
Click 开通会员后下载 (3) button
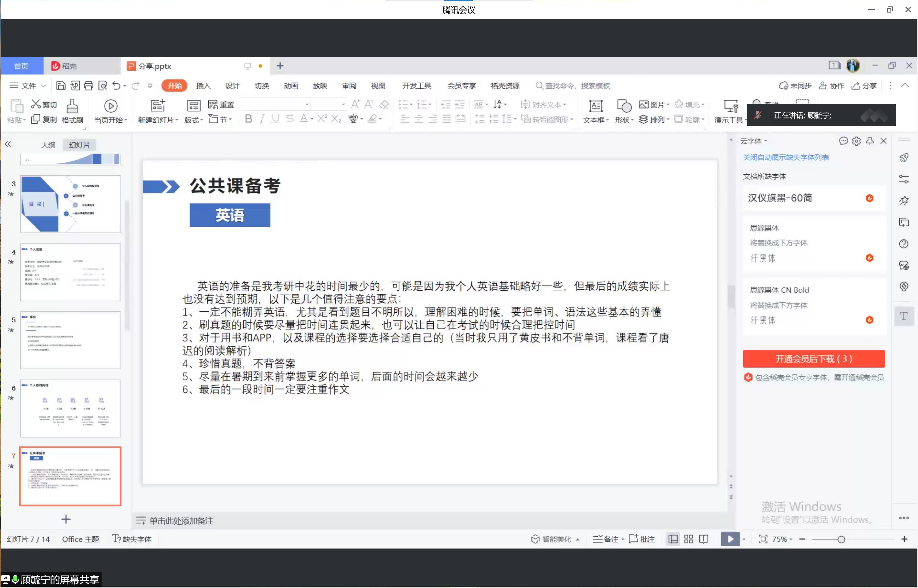click(813, 359)
